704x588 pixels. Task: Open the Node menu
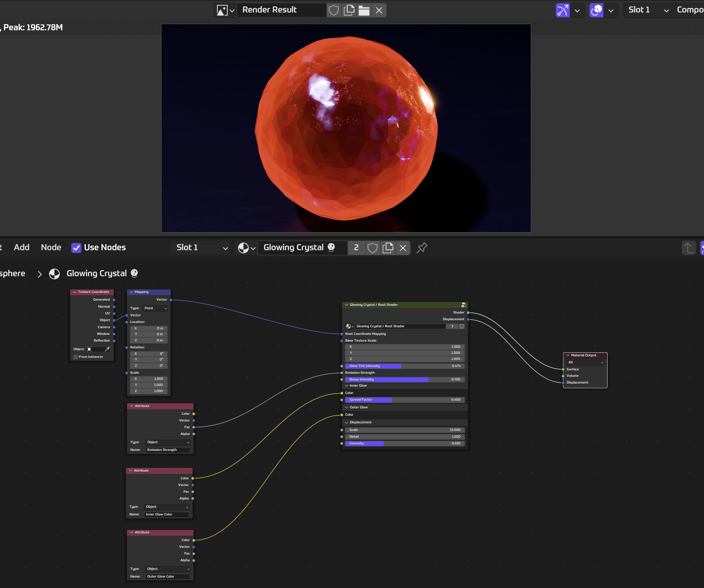tap(51, 247)
